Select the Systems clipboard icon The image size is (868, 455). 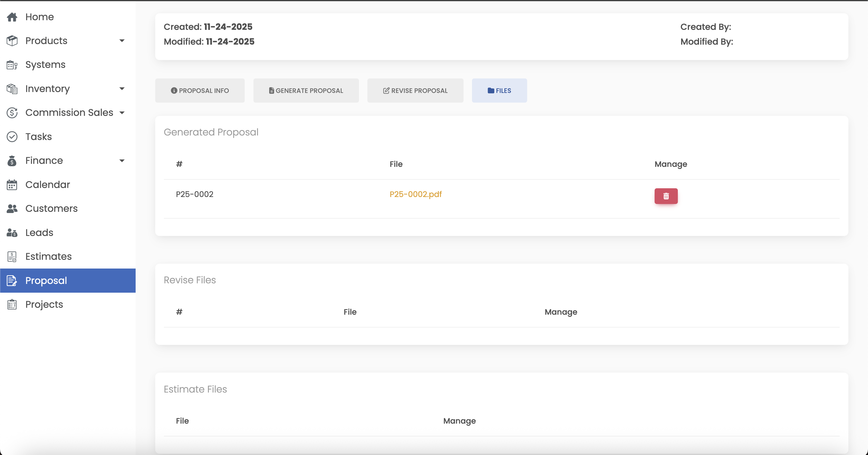coord(12,65)
